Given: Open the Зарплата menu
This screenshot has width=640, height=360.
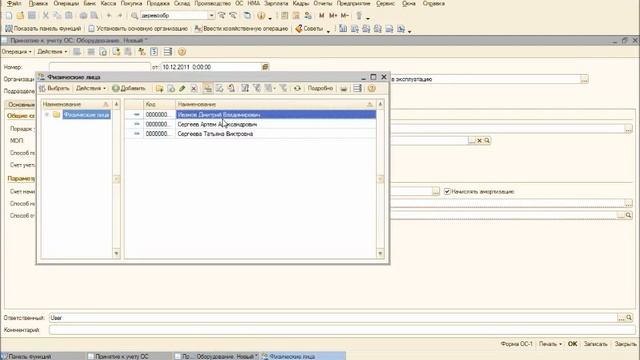Looking at the screenshot, I should coord(276,3).
